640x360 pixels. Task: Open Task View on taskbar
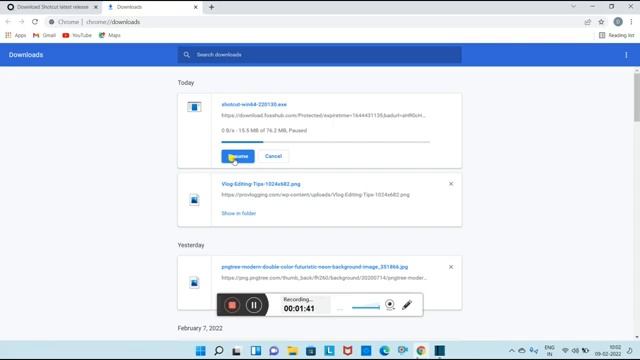click(237, 351)
